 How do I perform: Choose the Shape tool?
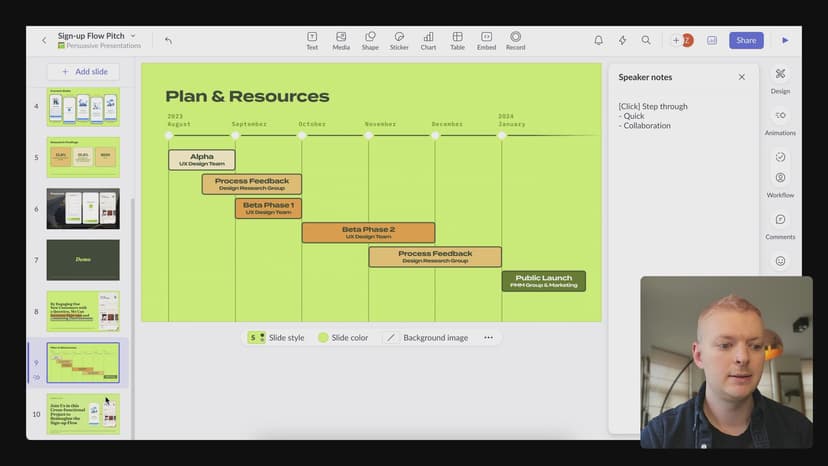(x=370, y=40)
